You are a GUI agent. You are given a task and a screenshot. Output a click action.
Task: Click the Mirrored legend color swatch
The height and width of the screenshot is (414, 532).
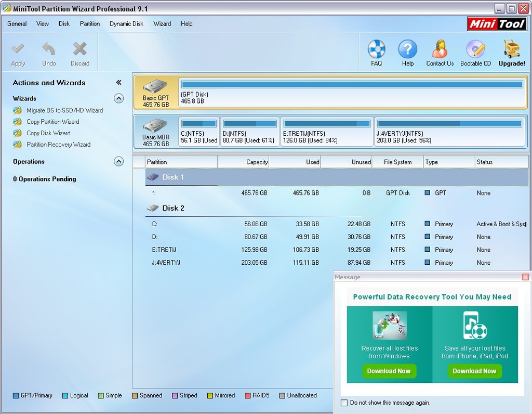(210, 396)
